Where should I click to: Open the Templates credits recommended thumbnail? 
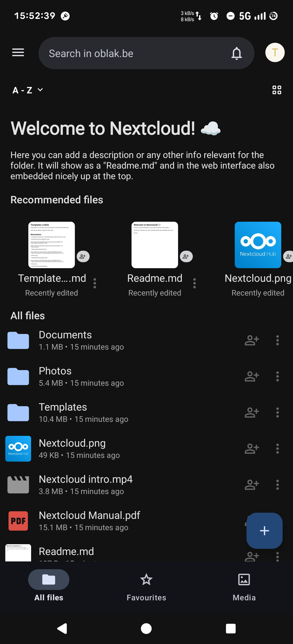click(x=52, y=245)
